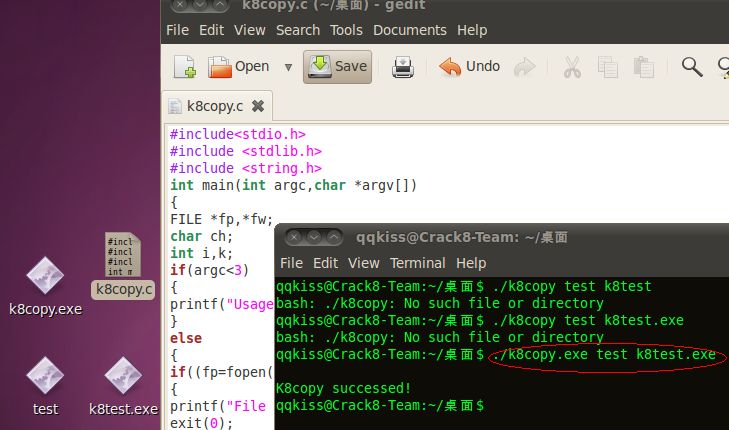This screenshot has width=729, height=430.
Task: Click the '#include <stdlib.h>' code line
Action: click(245, 152)
